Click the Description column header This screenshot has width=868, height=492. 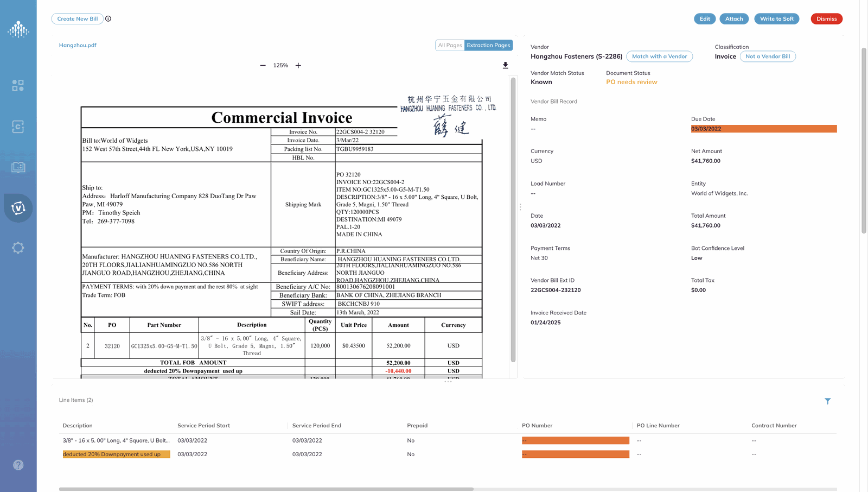78,426
